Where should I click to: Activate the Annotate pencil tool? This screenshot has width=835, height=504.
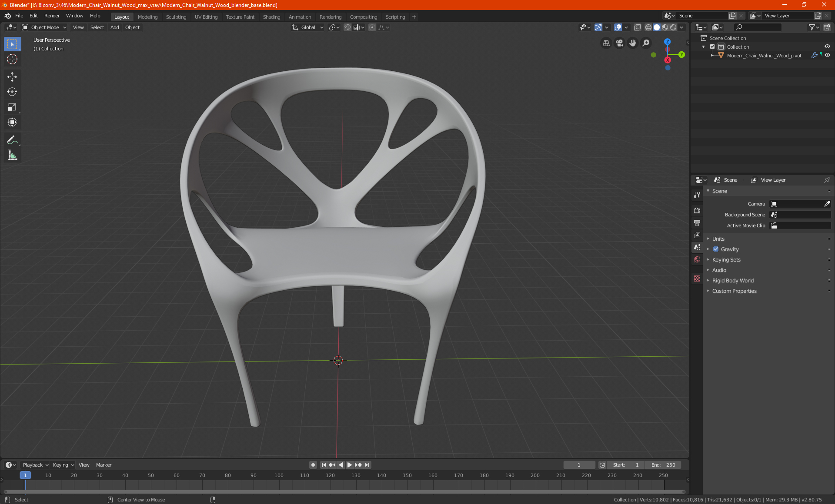coord(12,140)
